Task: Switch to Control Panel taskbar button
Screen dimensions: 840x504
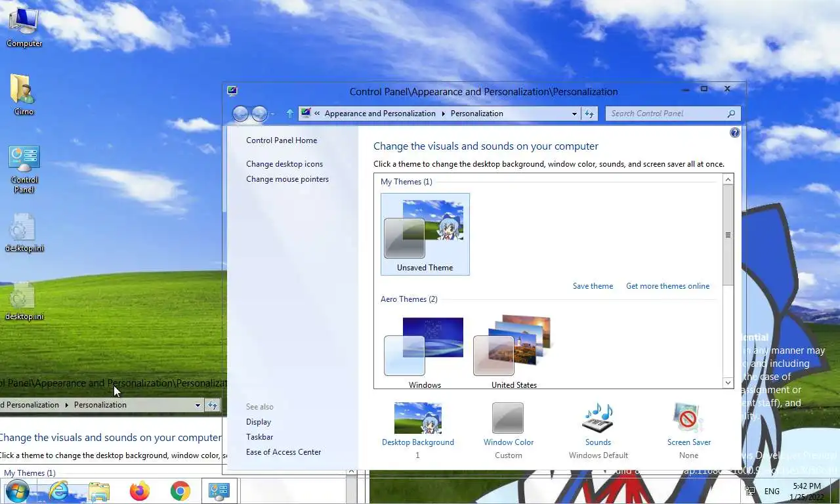Action: (x=219, y=491)
